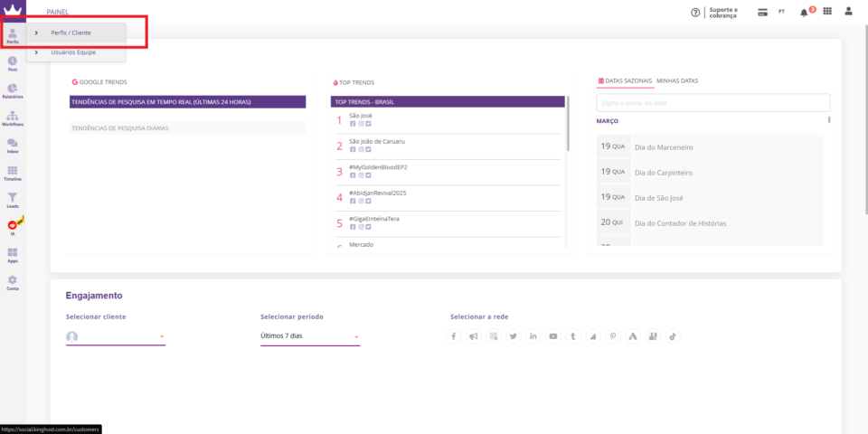The image size is (868, 434).
Task: Open the Inbox sidebar icon
Action: 13,146
